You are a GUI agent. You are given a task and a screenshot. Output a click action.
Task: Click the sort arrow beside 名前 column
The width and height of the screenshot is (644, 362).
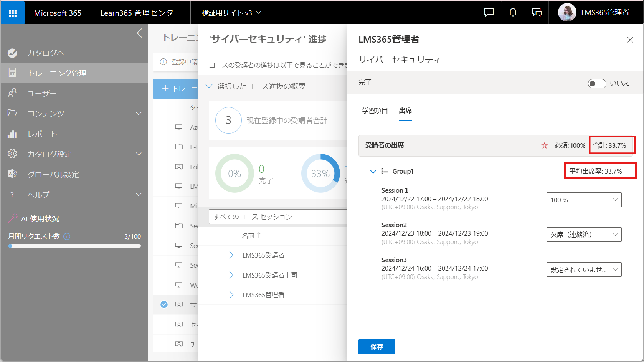259,235
